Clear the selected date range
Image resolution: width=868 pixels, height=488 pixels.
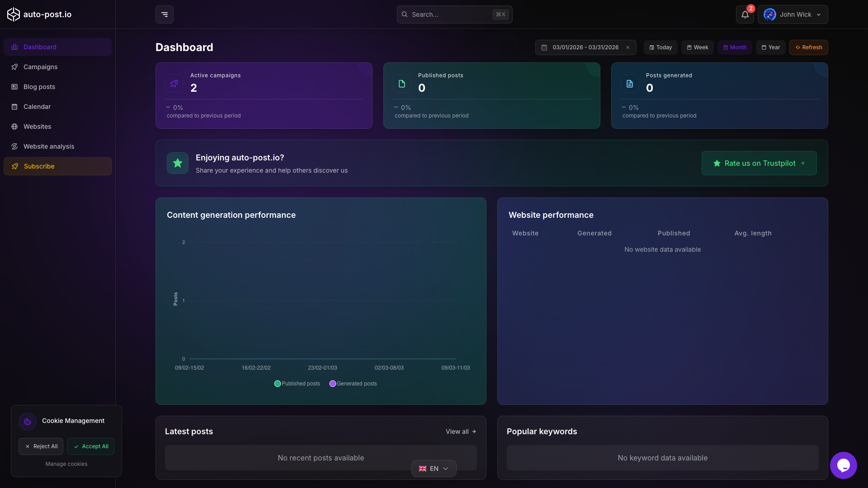tap(628, 47)
